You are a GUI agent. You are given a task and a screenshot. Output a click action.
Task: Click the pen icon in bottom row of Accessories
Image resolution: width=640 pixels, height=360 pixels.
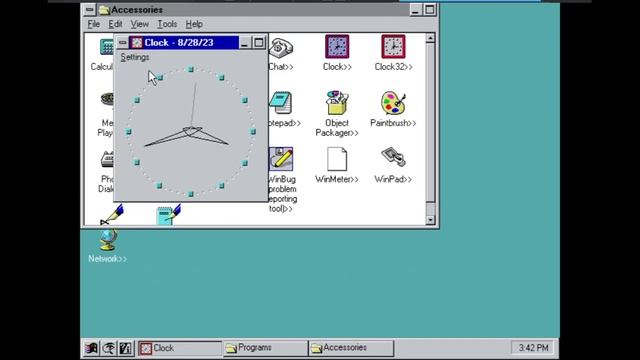tap(112, 215)
